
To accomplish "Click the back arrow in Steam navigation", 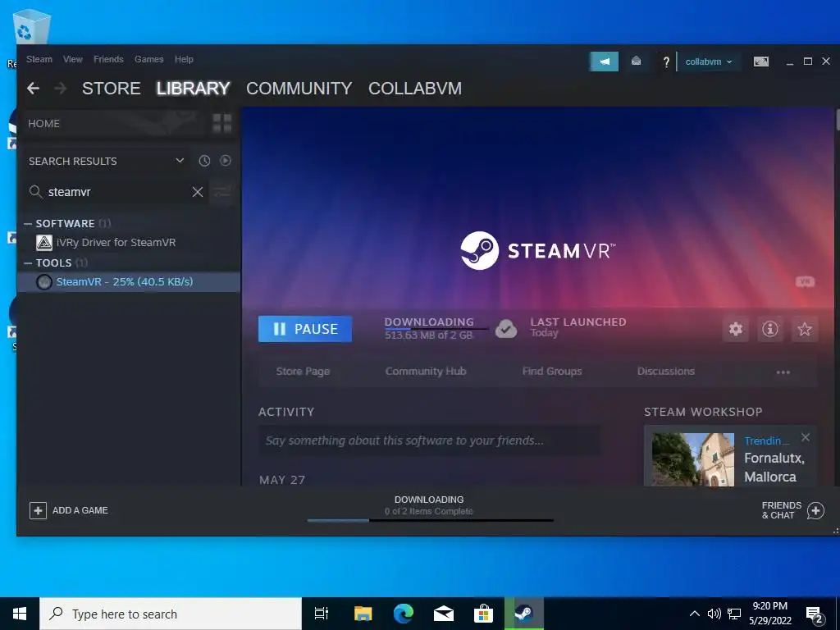I will 33,88.
